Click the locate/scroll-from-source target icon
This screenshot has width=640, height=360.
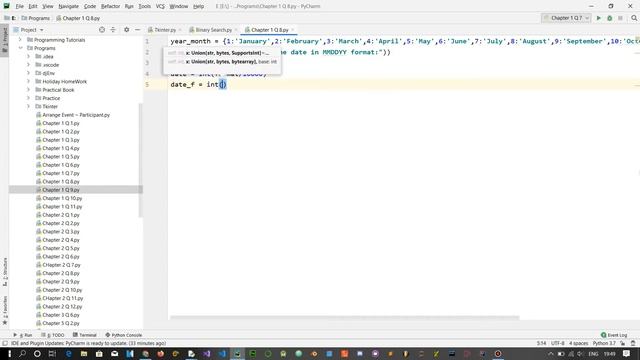coord(102,30)
